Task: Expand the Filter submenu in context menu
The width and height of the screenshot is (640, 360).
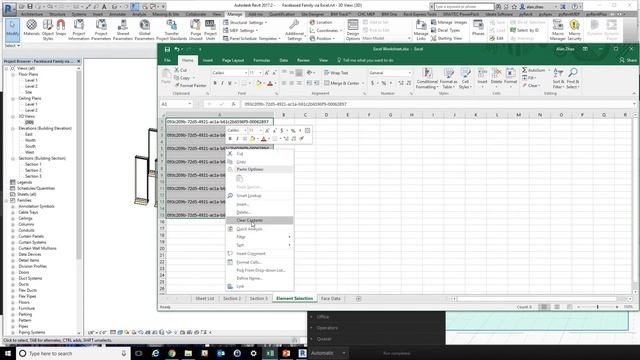Action: (260, 237)
